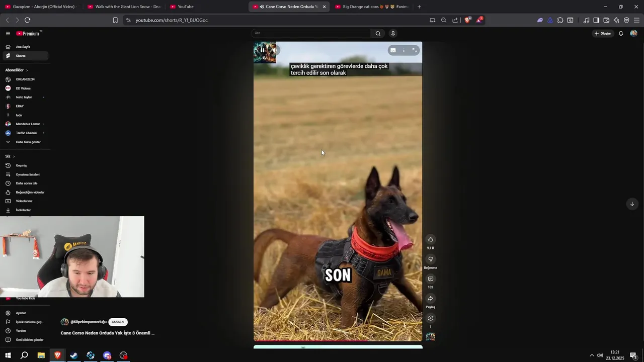Expand the Abonelikler section chevron
The height and width of the screenshot is (362, 644).
coord(27,70)
